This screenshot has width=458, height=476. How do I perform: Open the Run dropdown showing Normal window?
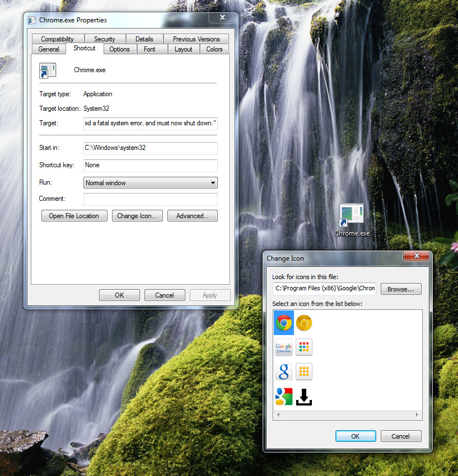212,182
